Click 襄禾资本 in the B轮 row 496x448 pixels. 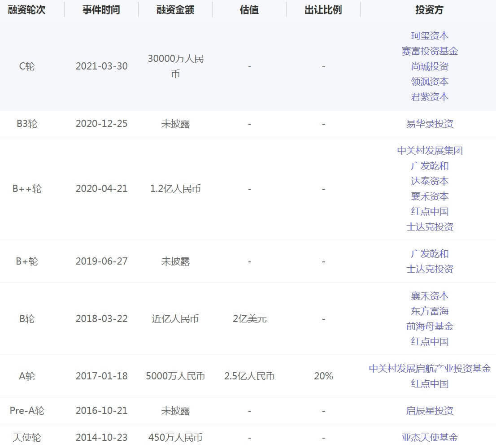pyautogui.click(x=430, y=296)
